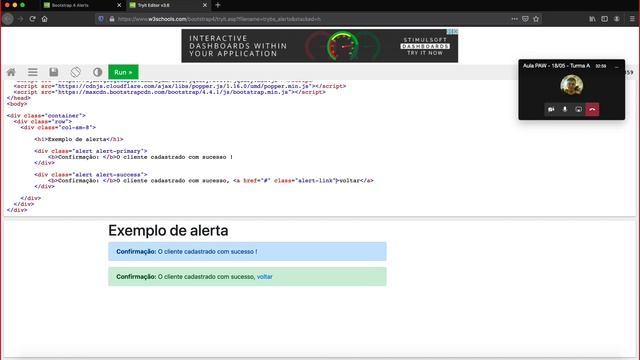Toggle camera in the call overlay
This screenshot has width=640, height=360.
point(551,109)
